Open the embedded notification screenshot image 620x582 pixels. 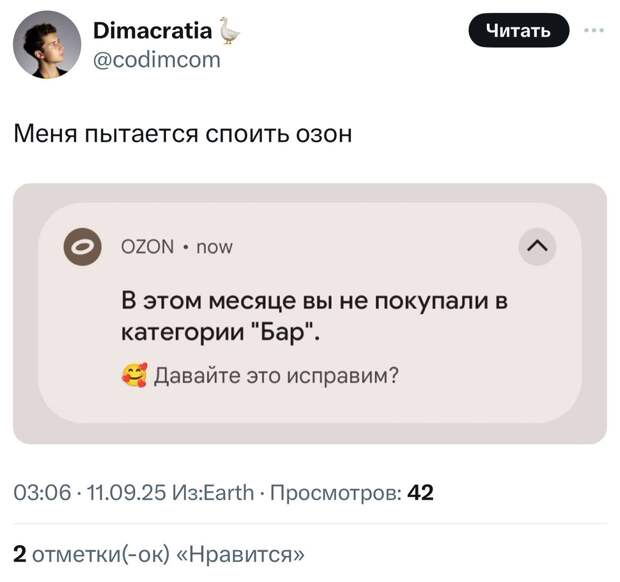tap(310, 314)
